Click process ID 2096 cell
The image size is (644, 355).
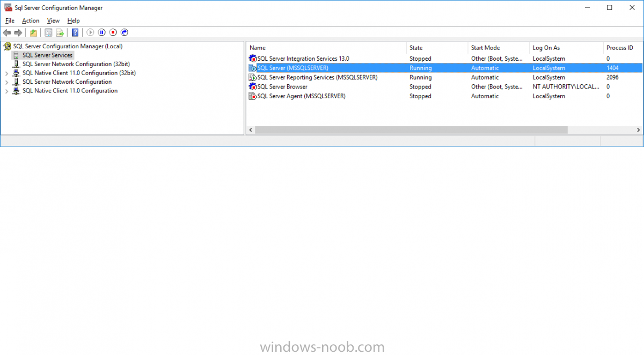pyautogui.click(x=612, y=77)
